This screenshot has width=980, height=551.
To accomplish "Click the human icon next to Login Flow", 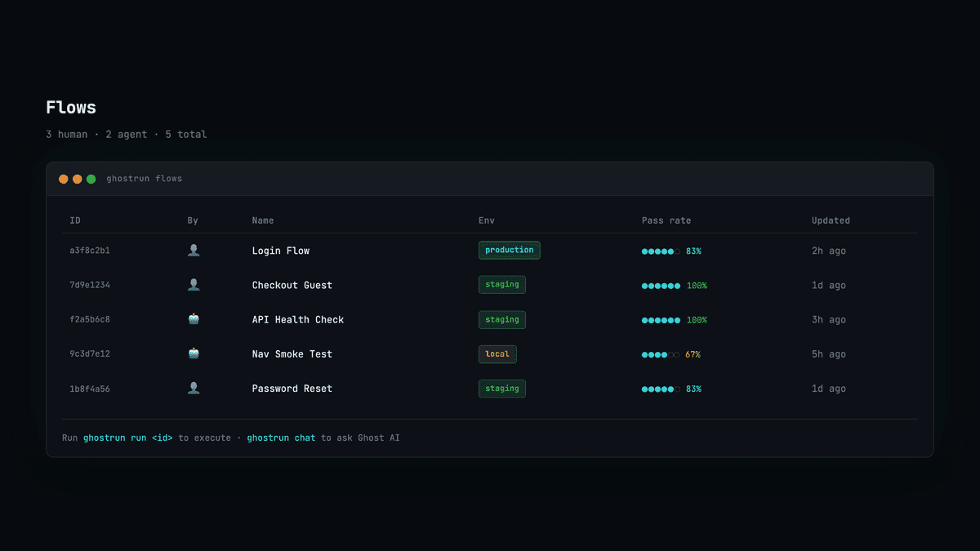I will click(194, 250).
